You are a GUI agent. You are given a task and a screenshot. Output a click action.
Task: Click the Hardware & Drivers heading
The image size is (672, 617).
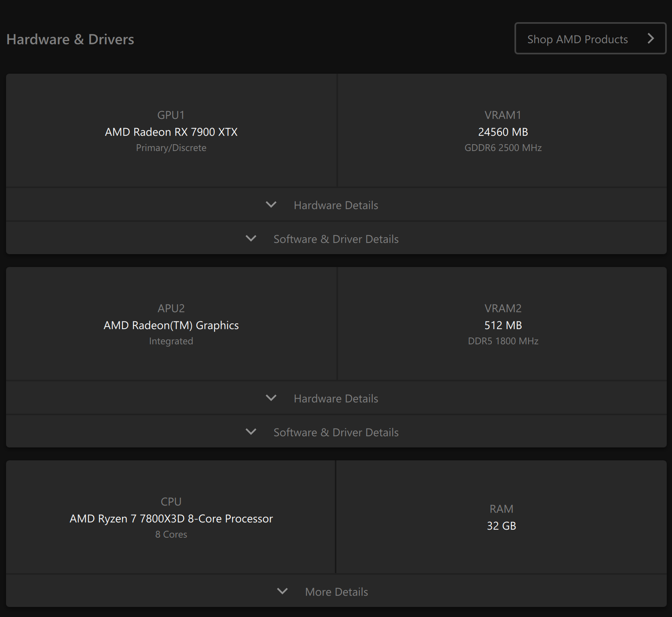(x=70, y=39)
